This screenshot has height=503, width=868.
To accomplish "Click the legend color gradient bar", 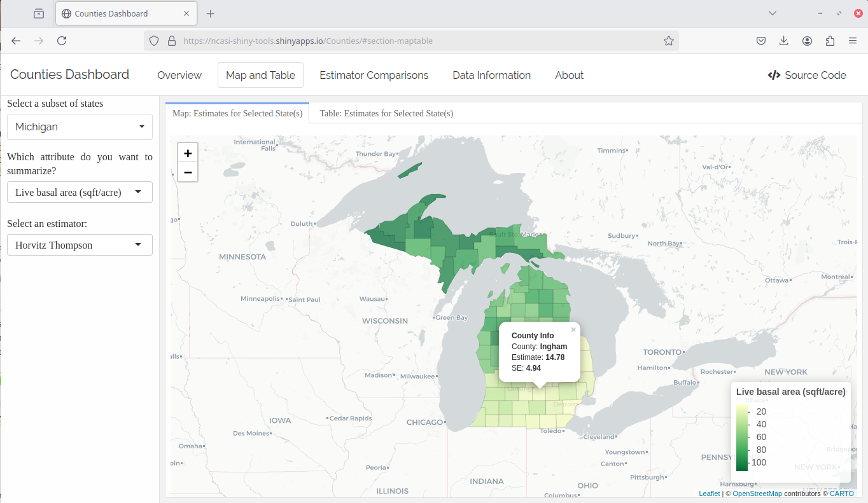I will [742, 438].
